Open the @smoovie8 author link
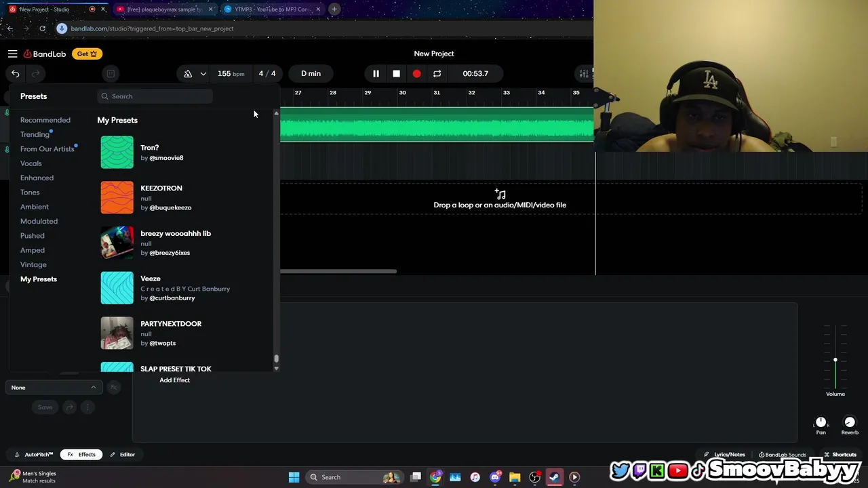 point(166,158)
